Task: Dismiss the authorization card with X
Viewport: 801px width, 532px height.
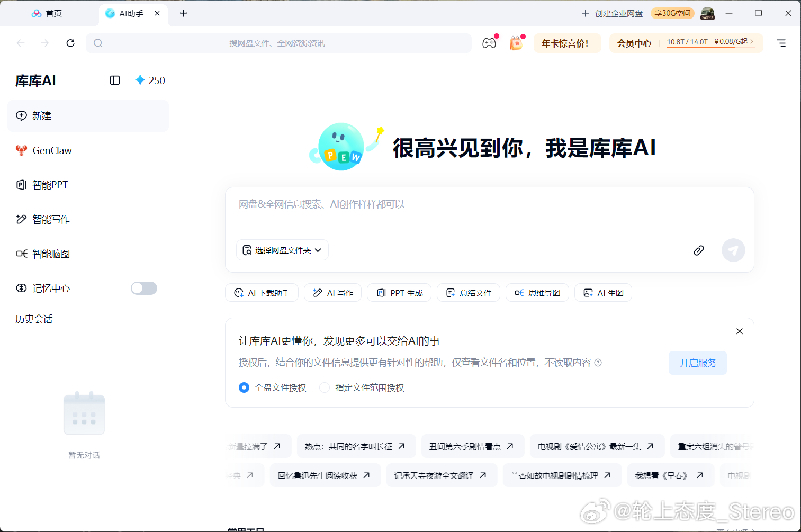Action: coord(740,331)
